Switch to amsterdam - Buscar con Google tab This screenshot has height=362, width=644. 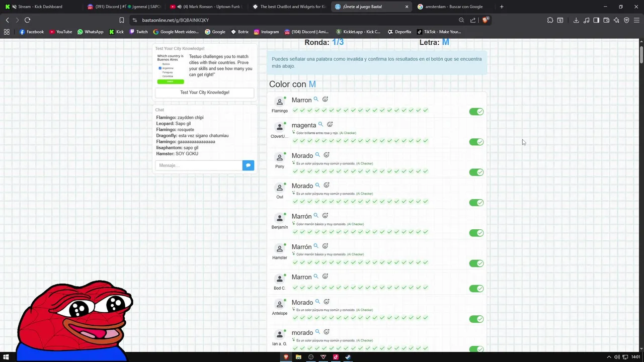(453, 7)
